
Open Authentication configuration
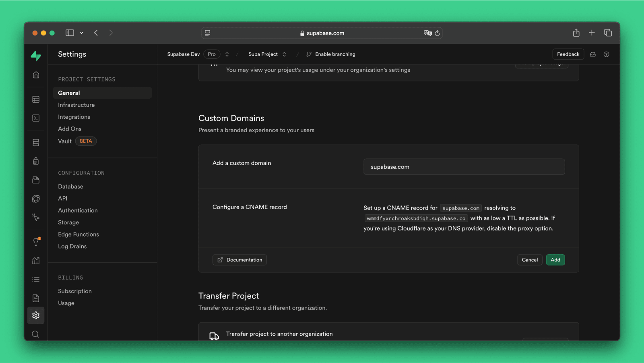tap(78, 210)
